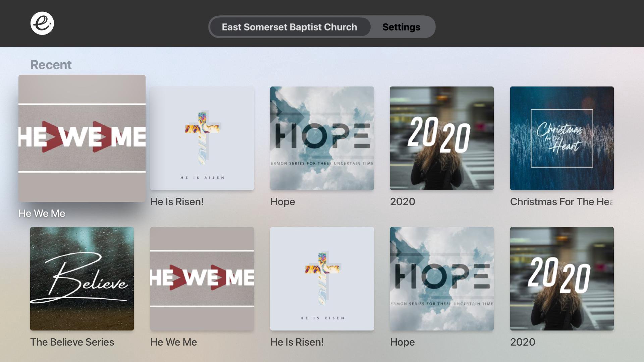The height and width of the screenshot is (362, 644).
Task: Click The Believe Series title label
Action: click(x=72, y=342)
